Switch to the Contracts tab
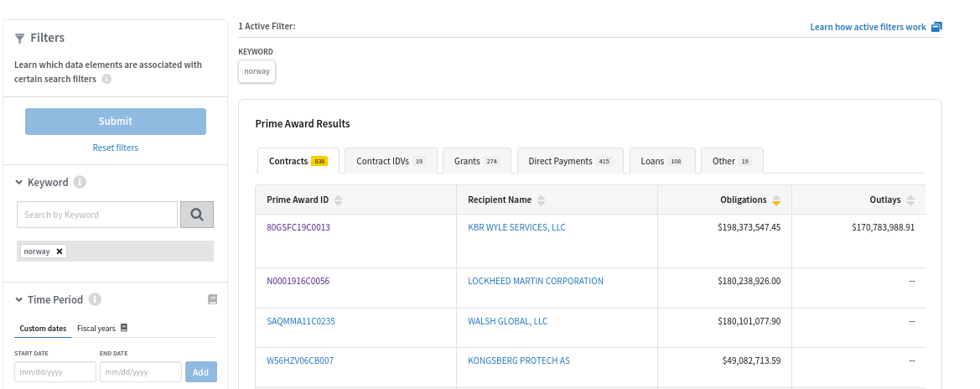 pyautogui.click(x=298, y=161)
